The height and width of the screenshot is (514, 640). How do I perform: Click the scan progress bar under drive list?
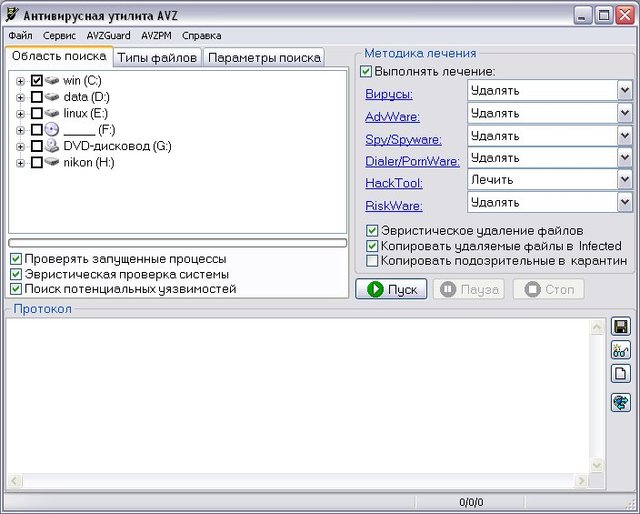(x=177, y=242)
